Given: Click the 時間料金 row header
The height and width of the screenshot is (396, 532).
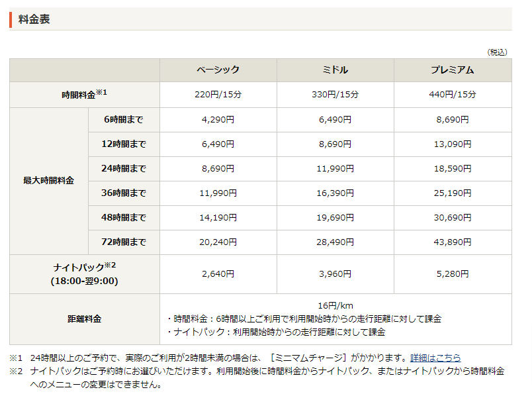Looking at the screenshot, I should point(84,95).
